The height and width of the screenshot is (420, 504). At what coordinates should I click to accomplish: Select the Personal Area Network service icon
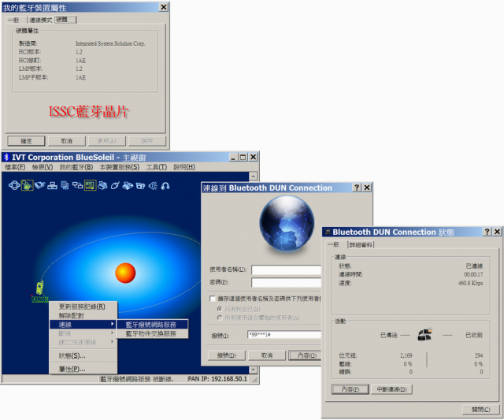[x=14, y=185]
